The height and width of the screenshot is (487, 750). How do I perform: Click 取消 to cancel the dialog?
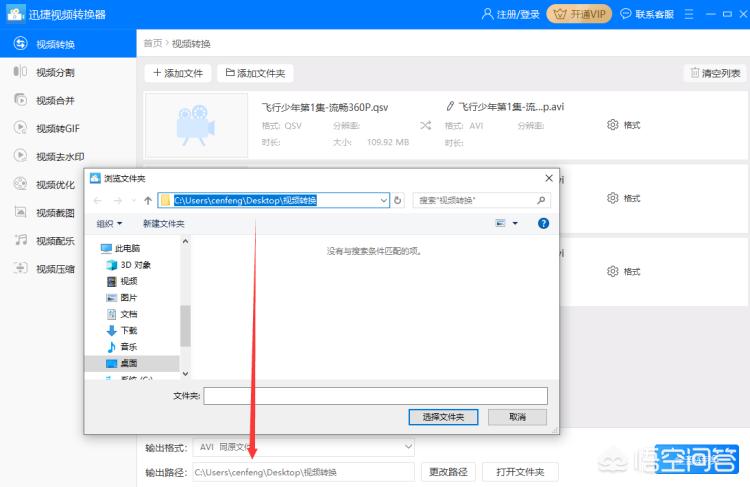point(517,417)
